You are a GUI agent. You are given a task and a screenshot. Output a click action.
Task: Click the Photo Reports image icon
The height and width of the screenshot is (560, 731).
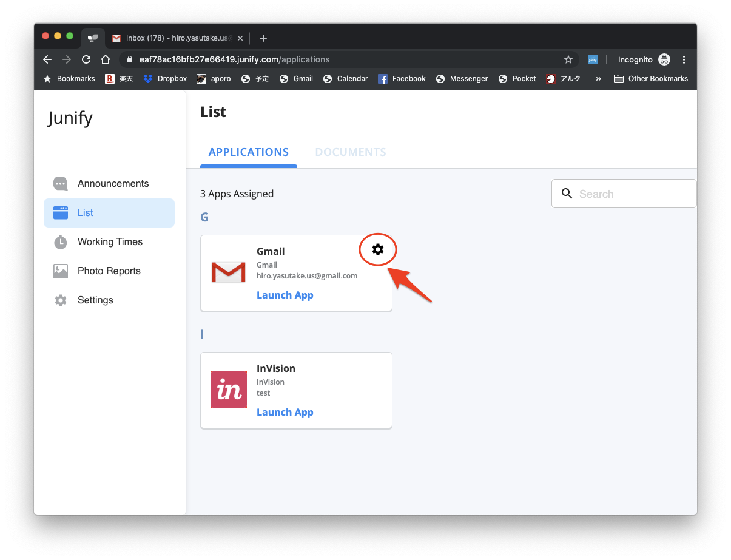[x=61, y=271]
